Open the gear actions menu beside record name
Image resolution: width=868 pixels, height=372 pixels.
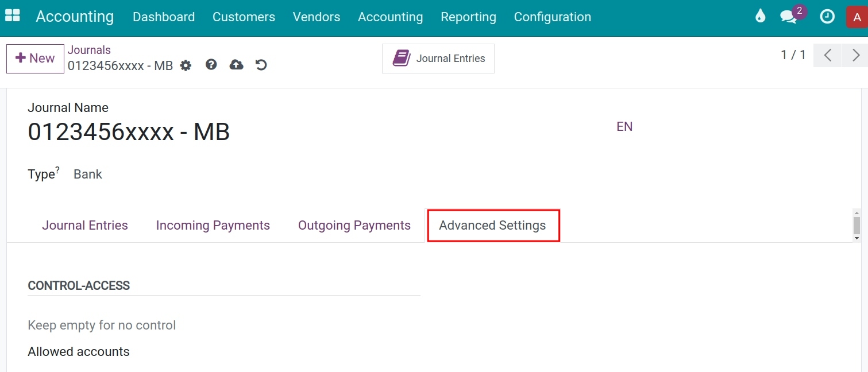(x=186, y=65)
